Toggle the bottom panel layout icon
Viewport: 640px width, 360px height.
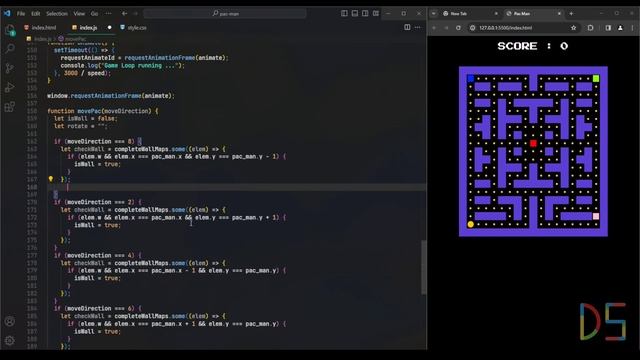click(355, 13)
